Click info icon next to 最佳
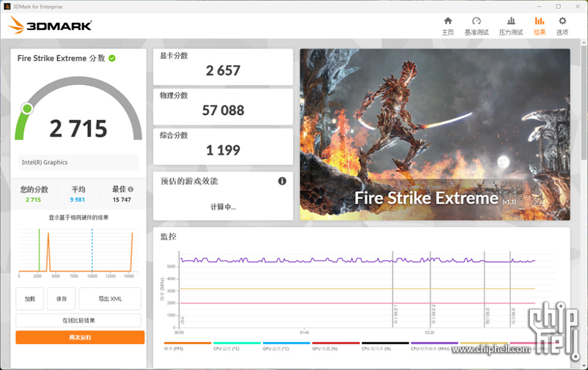Image resolution: width=588 pixels, height=370 pixels. (131, 189)
